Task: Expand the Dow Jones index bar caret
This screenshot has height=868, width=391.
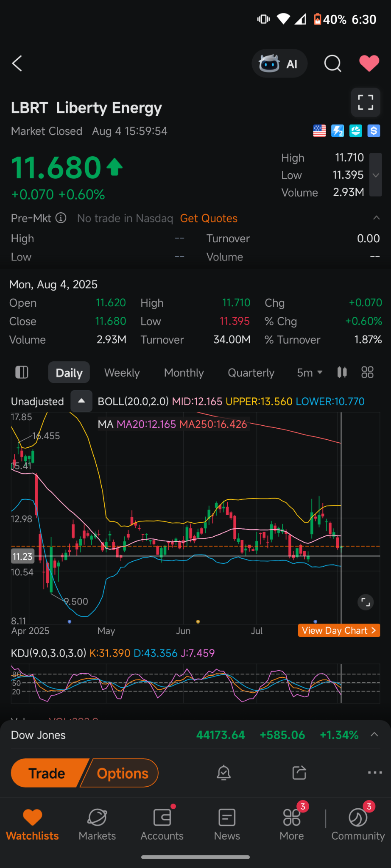Action: tap(374, 735)
